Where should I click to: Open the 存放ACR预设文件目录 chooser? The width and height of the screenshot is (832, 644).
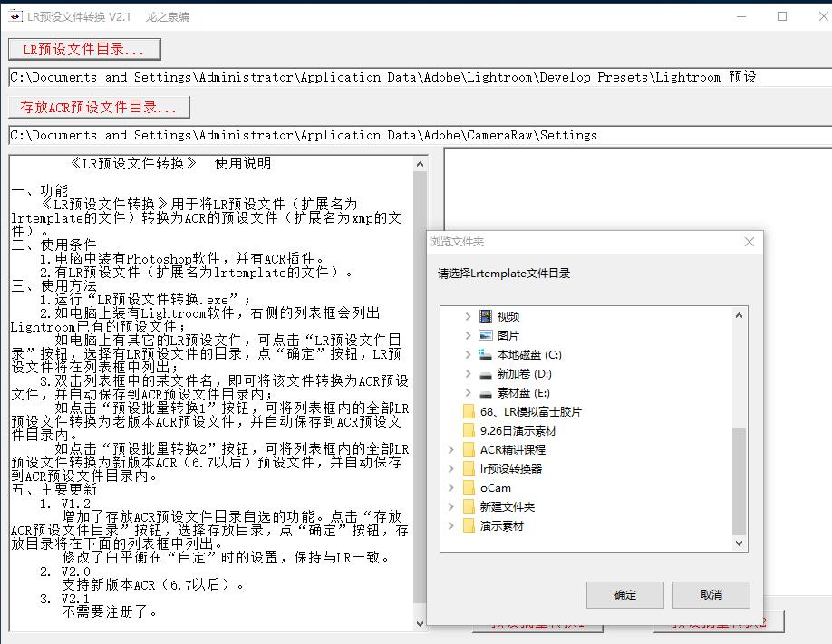coord(99,106)
